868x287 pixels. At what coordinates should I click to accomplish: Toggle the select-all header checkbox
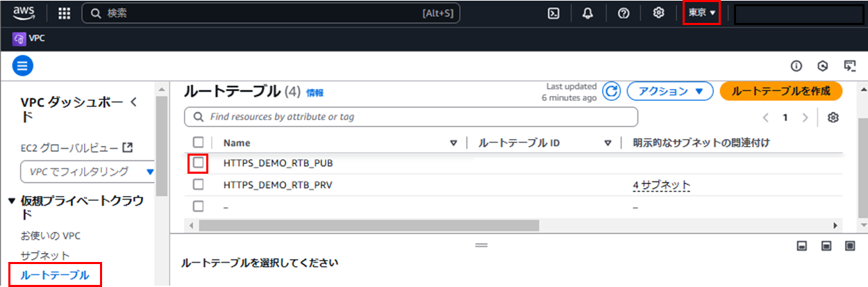click(x=199, y=142)
